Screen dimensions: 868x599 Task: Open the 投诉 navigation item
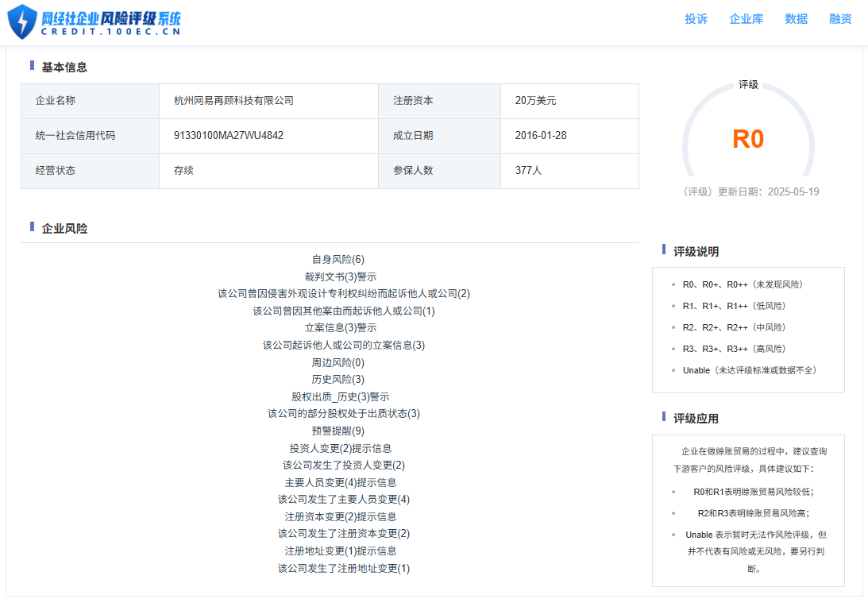pos(696,19)
